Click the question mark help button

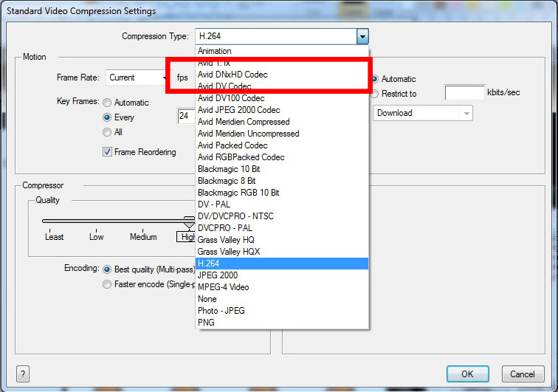click(x=23, y=374)
